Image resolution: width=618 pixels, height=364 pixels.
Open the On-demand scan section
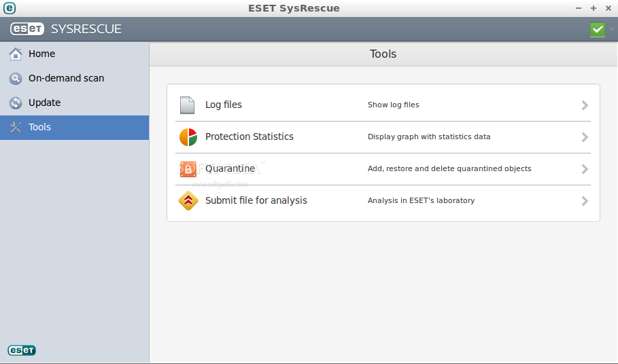tap(75, 78)
